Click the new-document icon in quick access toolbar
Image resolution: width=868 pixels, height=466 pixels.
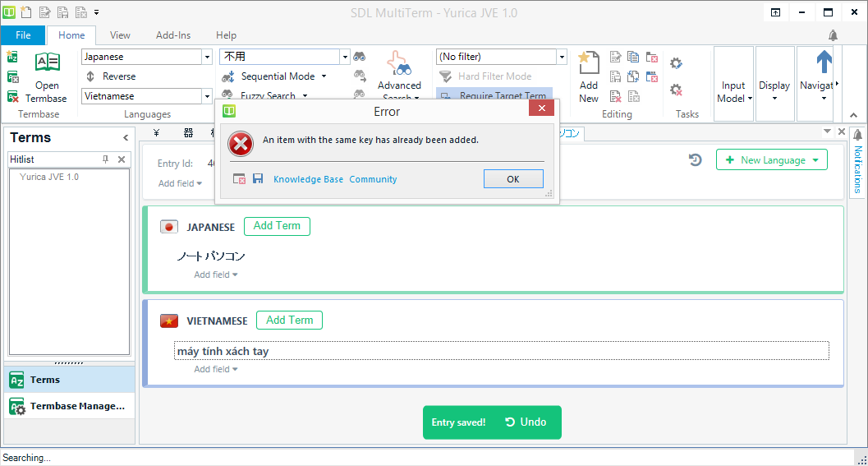click(x=26, y=12)
